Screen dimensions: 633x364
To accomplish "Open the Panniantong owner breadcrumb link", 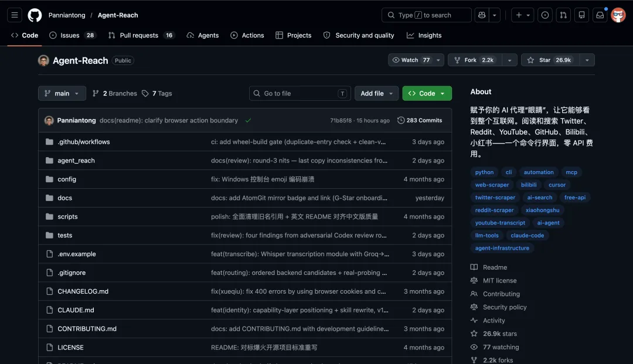I will 67,15.
